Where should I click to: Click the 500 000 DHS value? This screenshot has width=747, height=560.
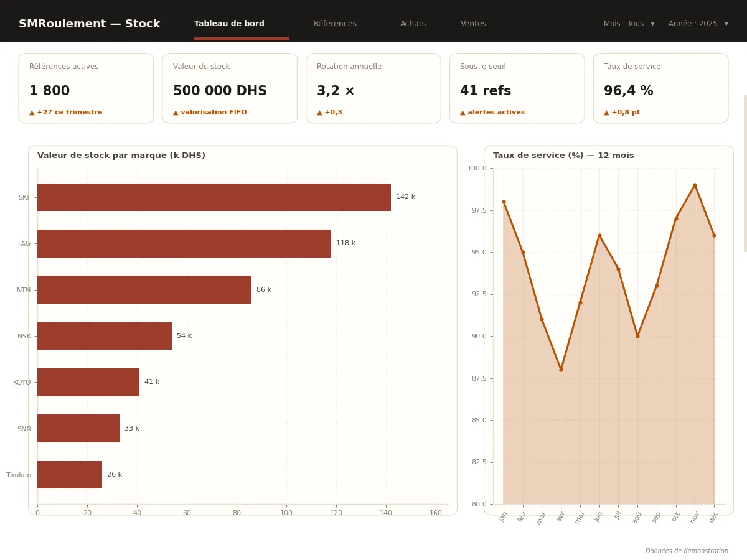(x=220, y=91)
